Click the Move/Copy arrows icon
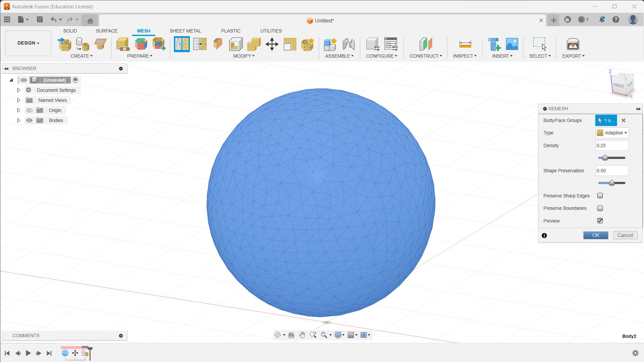 [x=272, y=44]
